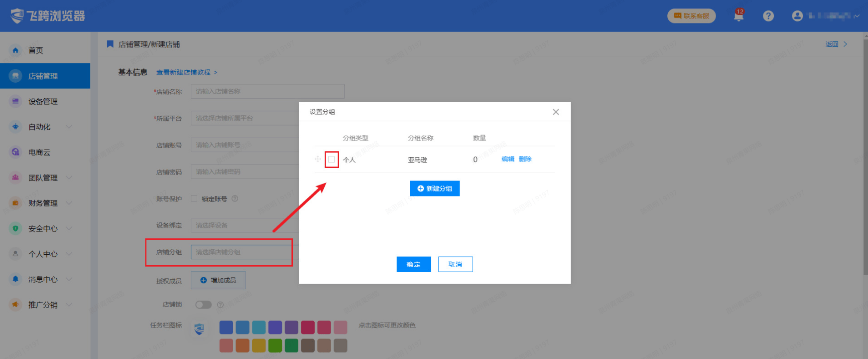Click the 新建分组 button
The width and height of the screenshot is (868, 359).
434,188
